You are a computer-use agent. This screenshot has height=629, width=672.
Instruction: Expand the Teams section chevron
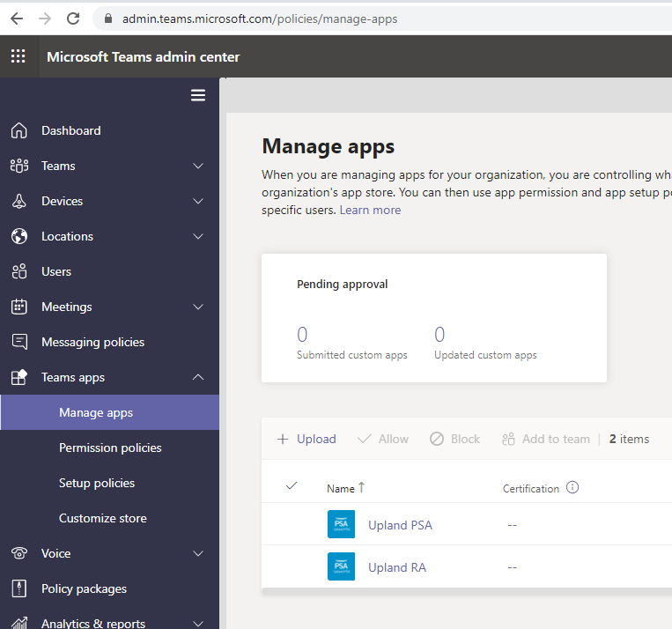point(198,166)
